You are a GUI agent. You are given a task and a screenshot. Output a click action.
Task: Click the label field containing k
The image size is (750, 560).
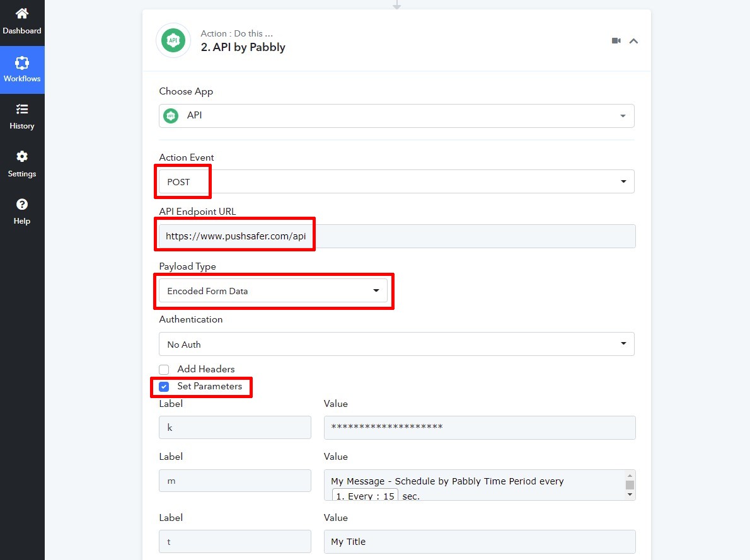[235, 428]
